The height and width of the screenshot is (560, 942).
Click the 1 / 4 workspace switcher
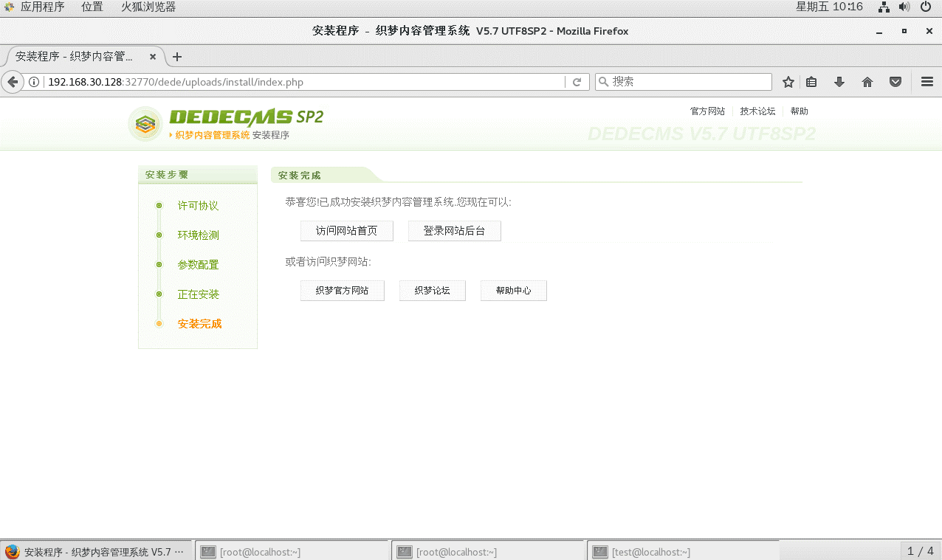921,551
